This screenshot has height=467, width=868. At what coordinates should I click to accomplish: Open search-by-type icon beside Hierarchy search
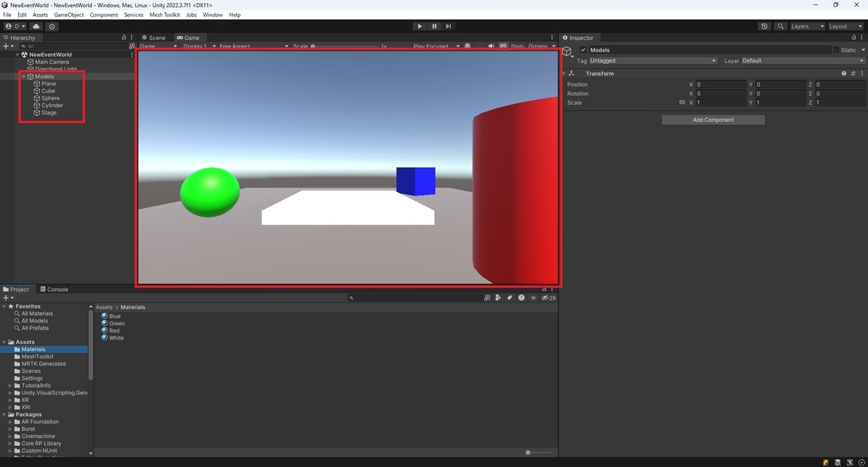132,46
